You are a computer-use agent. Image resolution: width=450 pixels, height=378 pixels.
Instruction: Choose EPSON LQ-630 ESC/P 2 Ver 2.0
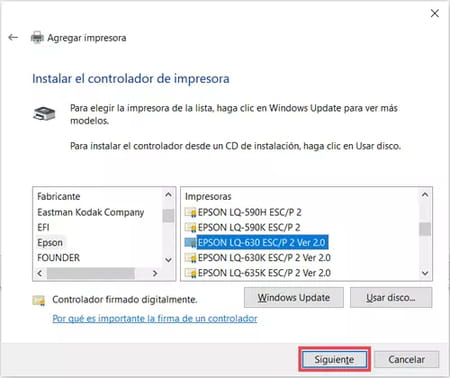pos(262,242)
